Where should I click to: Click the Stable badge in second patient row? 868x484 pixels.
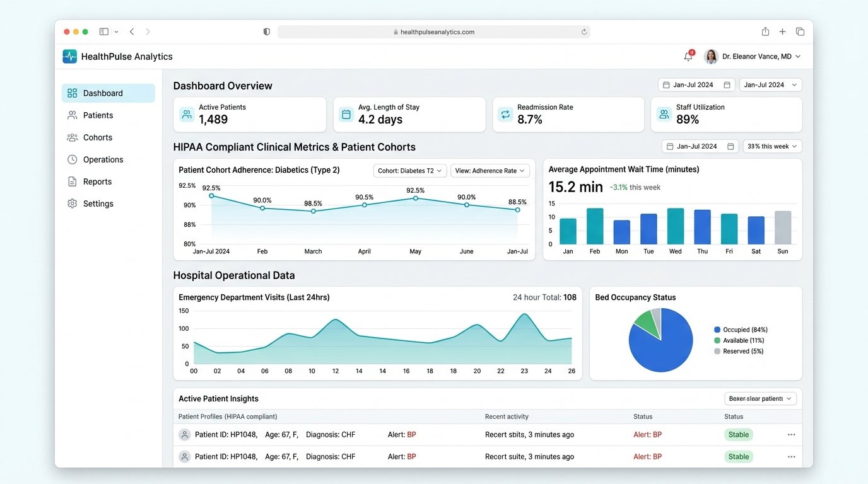tap(739, 457)
